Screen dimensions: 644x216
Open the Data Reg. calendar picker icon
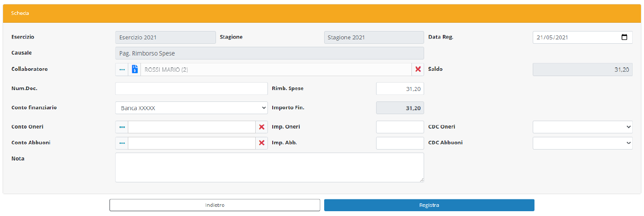[624, 38]
